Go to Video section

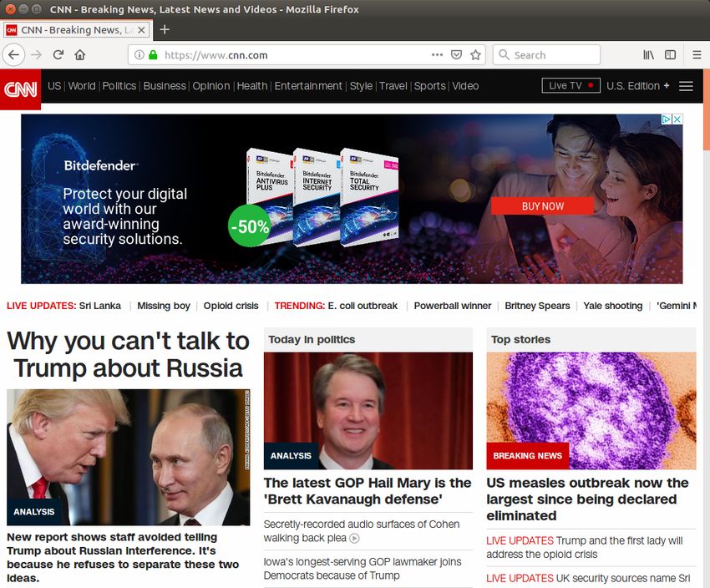[465, 86]
